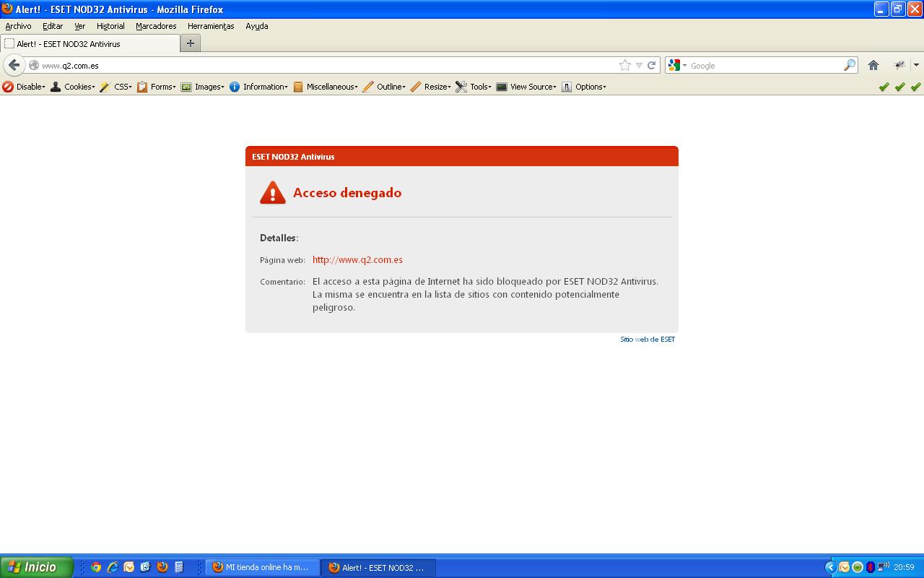Open the Firefox home page icon

[x=873, y=65]
